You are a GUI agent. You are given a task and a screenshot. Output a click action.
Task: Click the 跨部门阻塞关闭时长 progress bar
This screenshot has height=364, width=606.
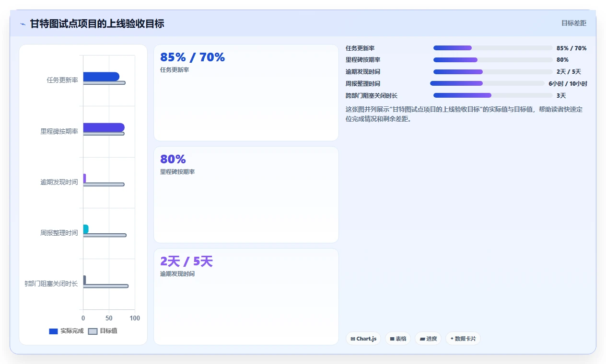coord(493,95)
